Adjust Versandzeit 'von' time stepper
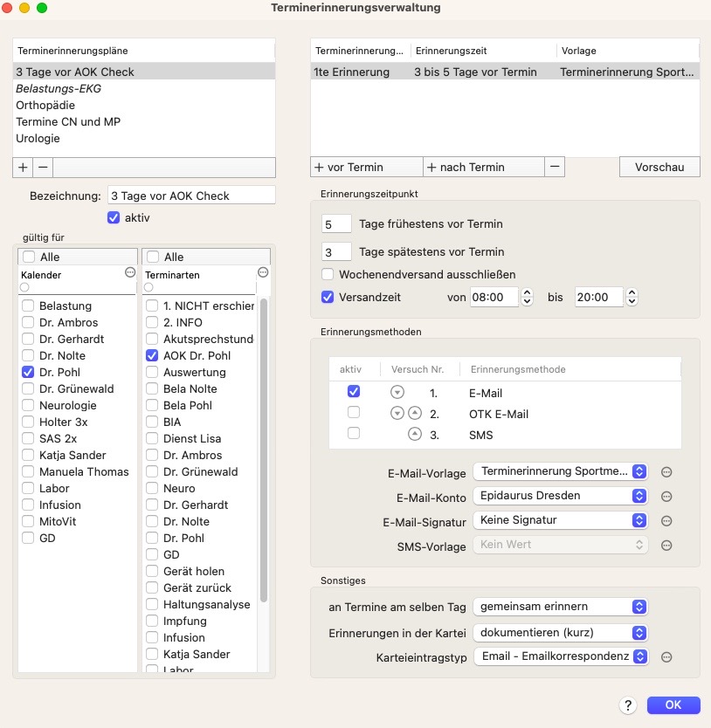 click(527, 297)
